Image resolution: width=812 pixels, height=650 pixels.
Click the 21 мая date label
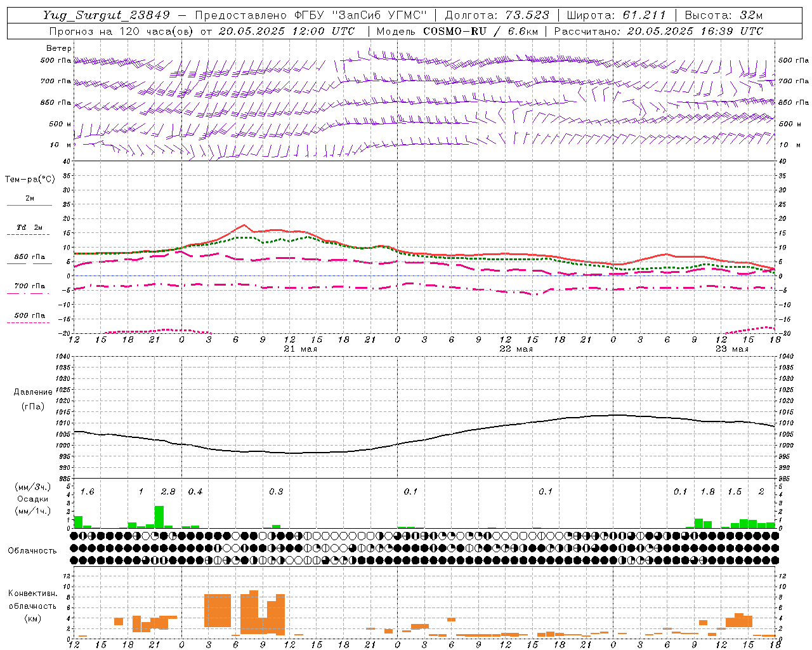300,349
